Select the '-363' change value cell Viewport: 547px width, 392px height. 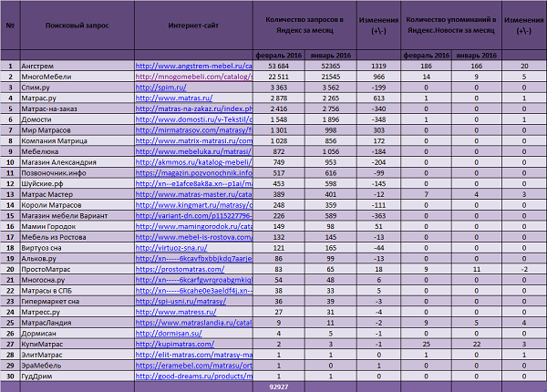(379, 216)
